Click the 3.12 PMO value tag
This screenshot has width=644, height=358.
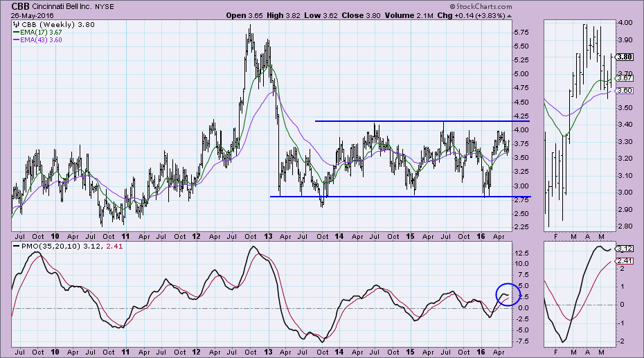pyautogui.click(x=624, y=248)
